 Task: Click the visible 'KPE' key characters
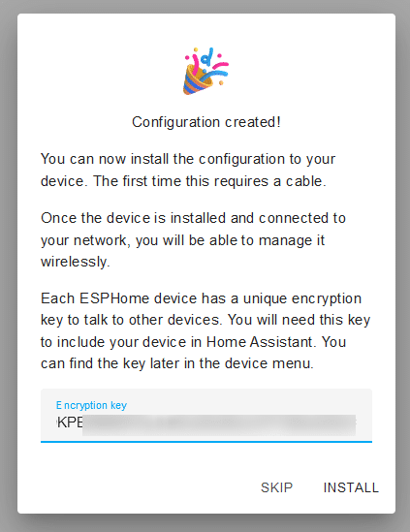tap(70, 422)
